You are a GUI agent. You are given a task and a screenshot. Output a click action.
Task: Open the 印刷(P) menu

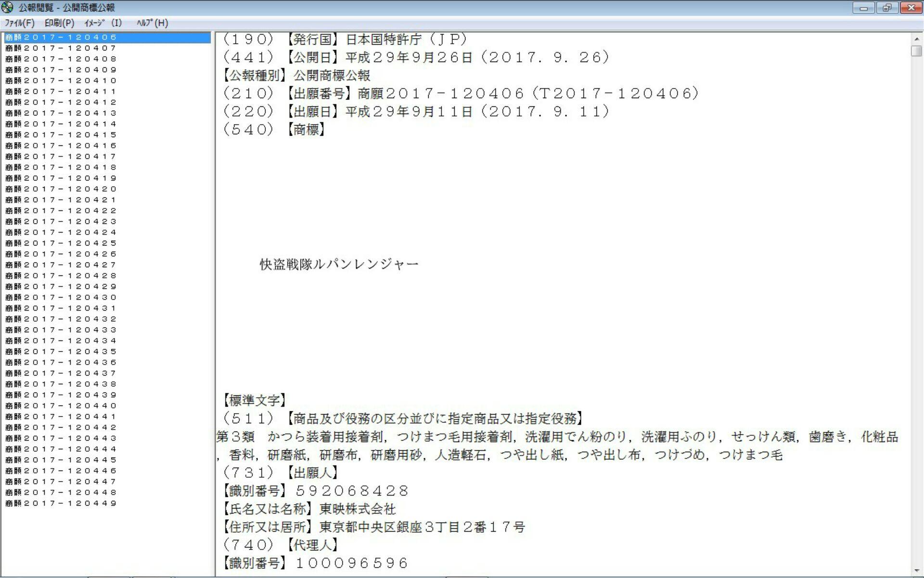click(x=59, y=23)
